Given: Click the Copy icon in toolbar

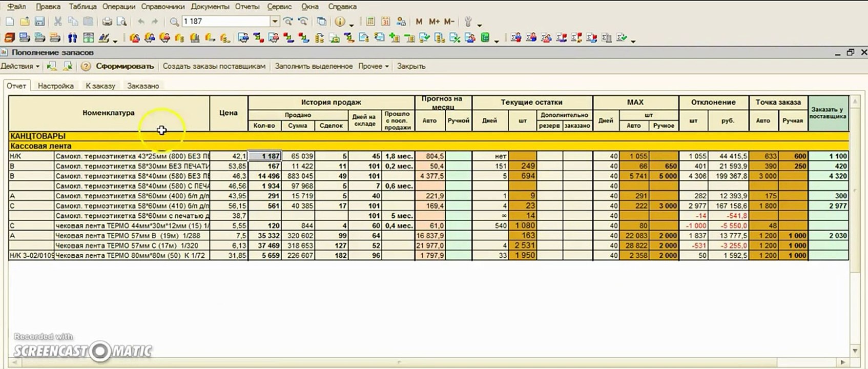Looking at the screenshot, I should (x=73, y=22).
